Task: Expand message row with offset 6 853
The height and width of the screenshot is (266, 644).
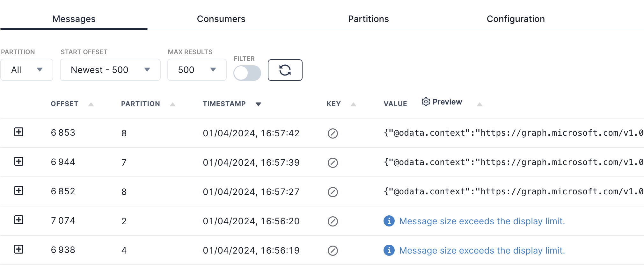Action: click(x=19, y=132)
